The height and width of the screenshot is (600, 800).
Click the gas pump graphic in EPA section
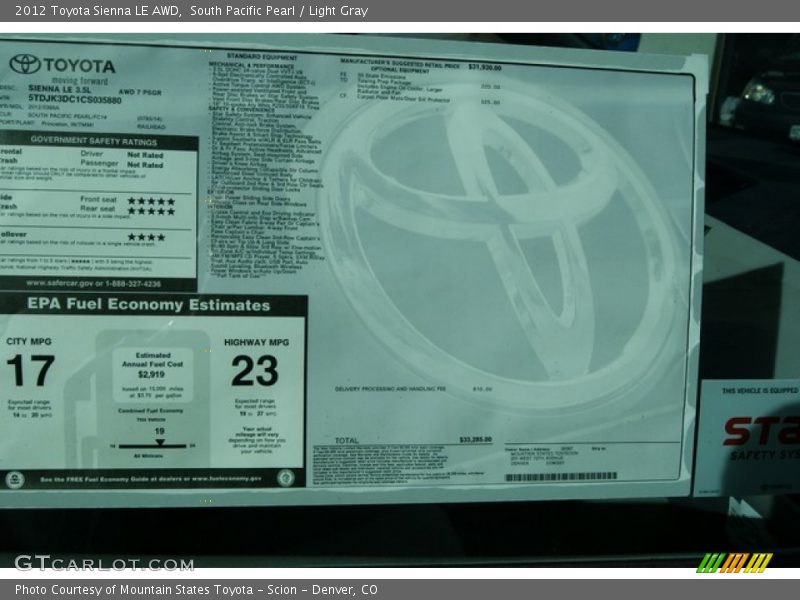tap(88, 400)
